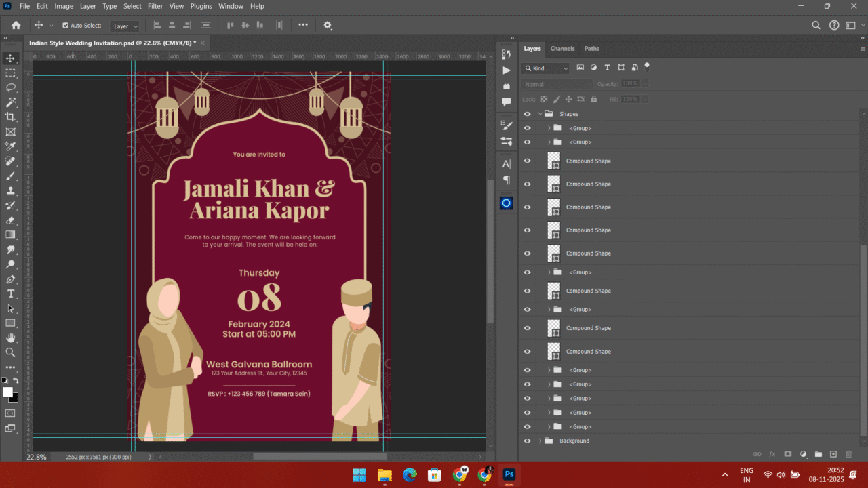Expand the Background layer group
The image size is (868, 488).
(540, 441)
